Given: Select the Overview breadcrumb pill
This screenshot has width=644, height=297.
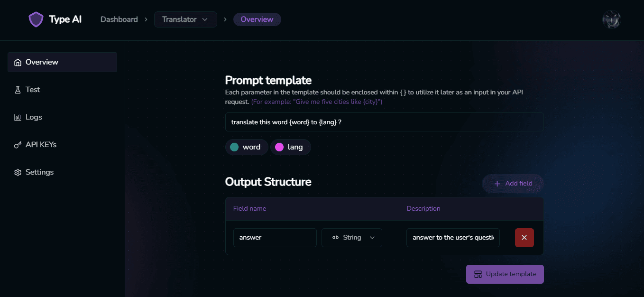Looking at the screenshot, I should click(257, 19).
